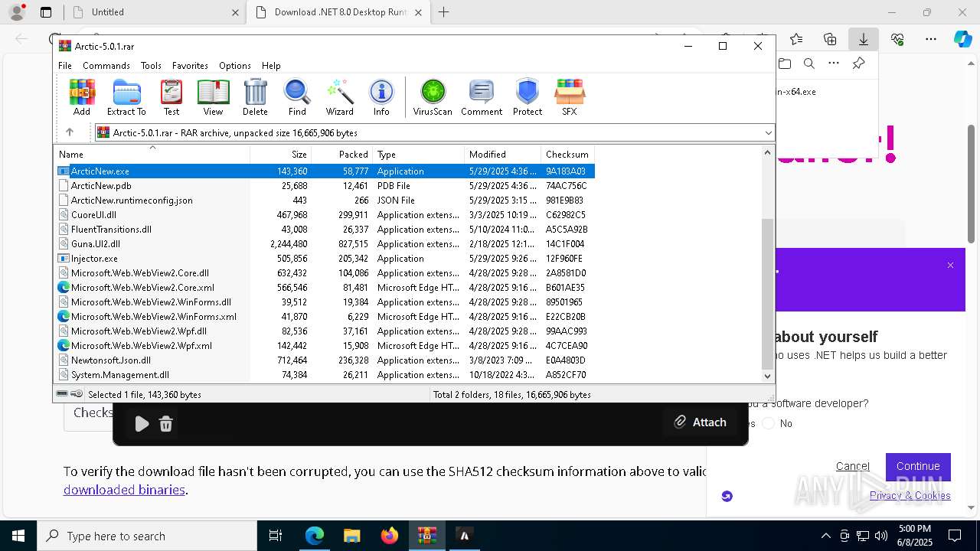This screenshot has height=551, width=980.
Task: Open Edge downloads icon in browser toolbar
Action: coord(863,39)
